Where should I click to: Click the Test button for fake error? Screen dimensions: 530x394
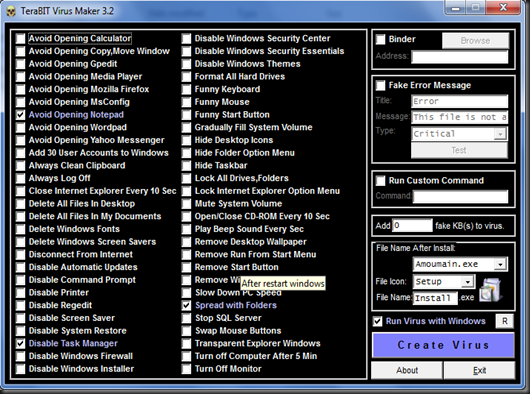tap(459, 150)
